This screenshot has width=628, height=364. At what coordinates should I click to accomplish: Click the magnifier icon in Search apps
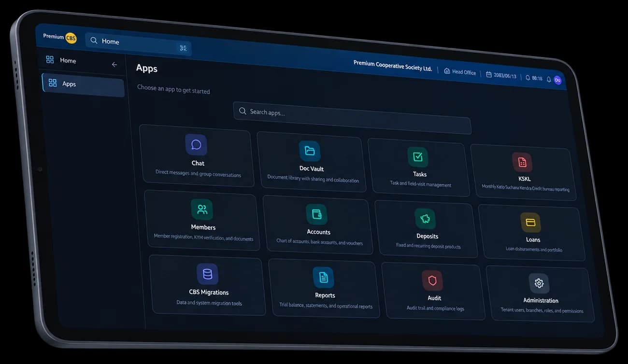(243, 111)
